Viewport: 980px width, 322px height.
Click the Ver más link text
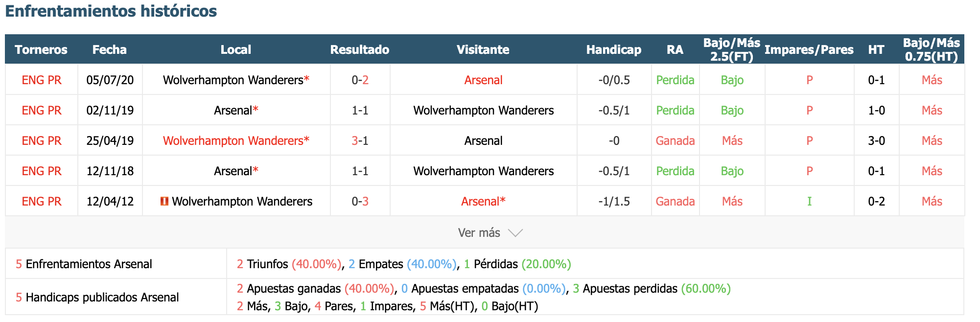479,233
